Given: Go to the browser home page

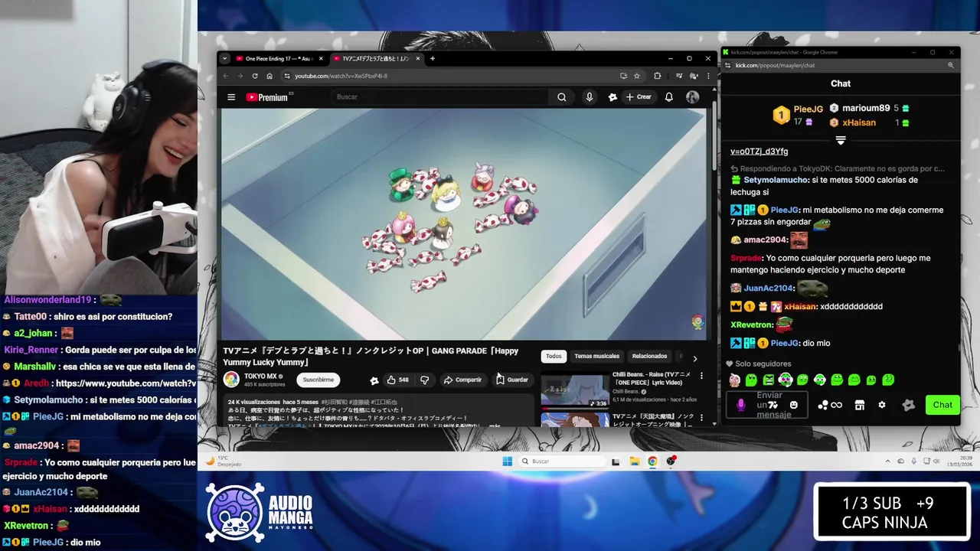Looking at the screenshot, I should (x=269, y=76).
